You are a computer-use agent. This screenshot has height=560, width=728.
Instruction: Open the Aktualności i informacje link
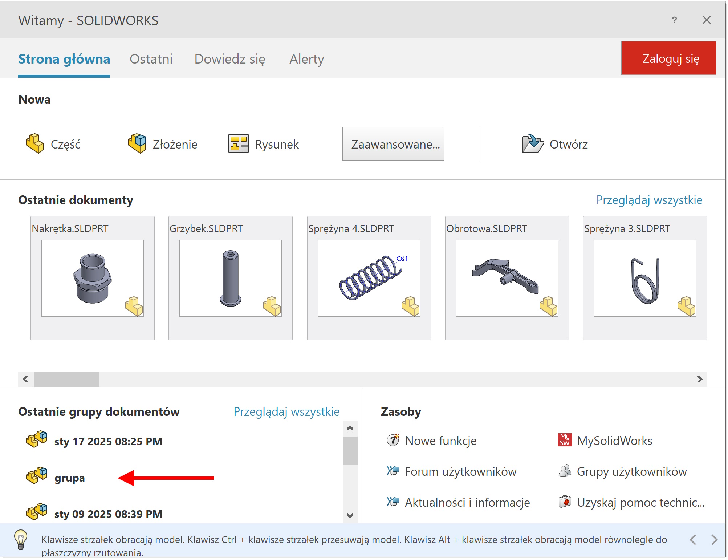pyautogui.click(x=467, y=502)
